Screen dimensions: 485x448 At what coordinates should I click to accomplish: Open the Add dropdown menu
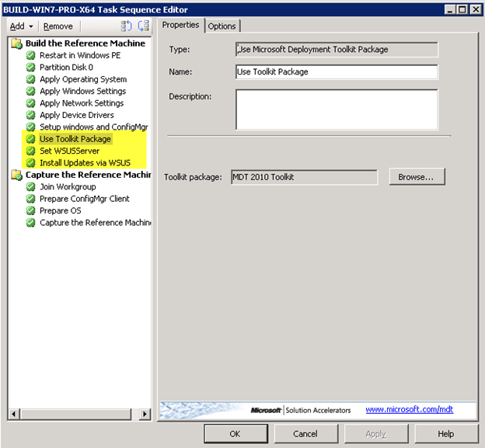(20, 26)
